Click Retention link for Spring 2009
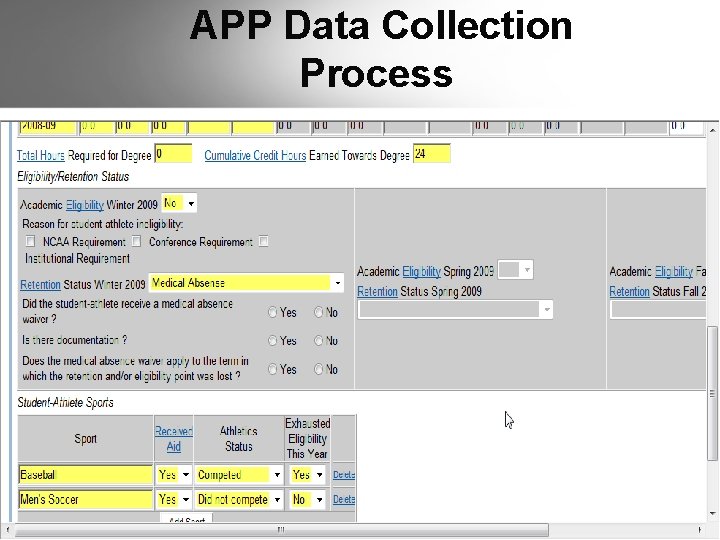Viewport: 720px width, 540px height. (x=377, y=292)
